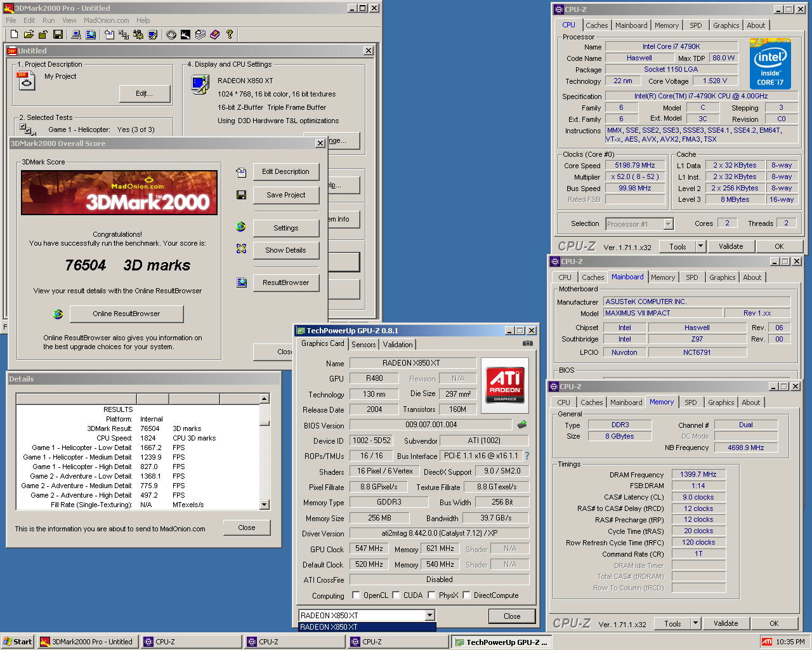The width and height of the screenshot is (812, 650).
Task: Click the Online ResultBrowser button
Action: pos(126,314)
